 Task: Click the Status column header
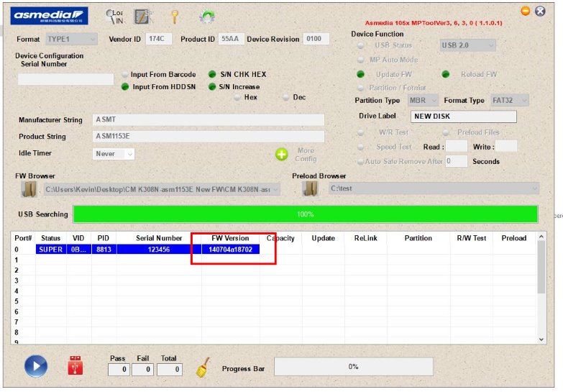click(50, 238)
